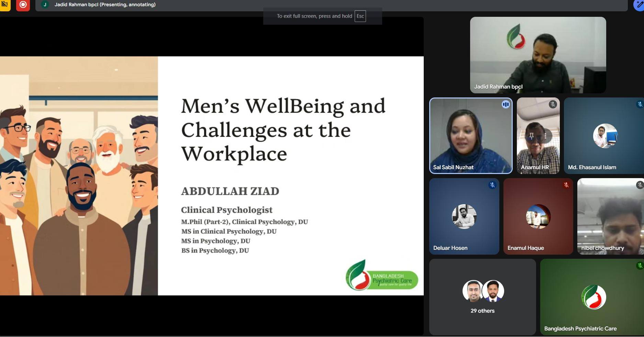The height and width of the screenshot is (337, 644).
Task: Click muted mic icon on nibel chowdhury tile
Action: [x=640, y=185]
